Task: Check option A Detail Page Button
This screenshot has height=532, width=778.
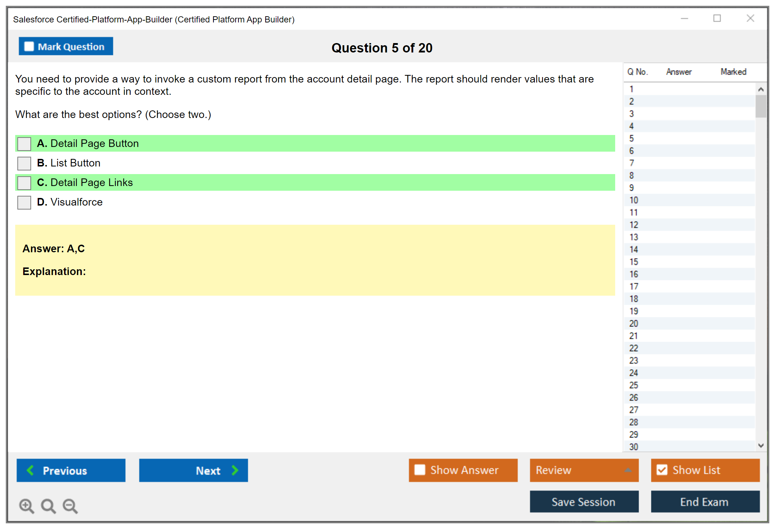Action: point(24,144)
